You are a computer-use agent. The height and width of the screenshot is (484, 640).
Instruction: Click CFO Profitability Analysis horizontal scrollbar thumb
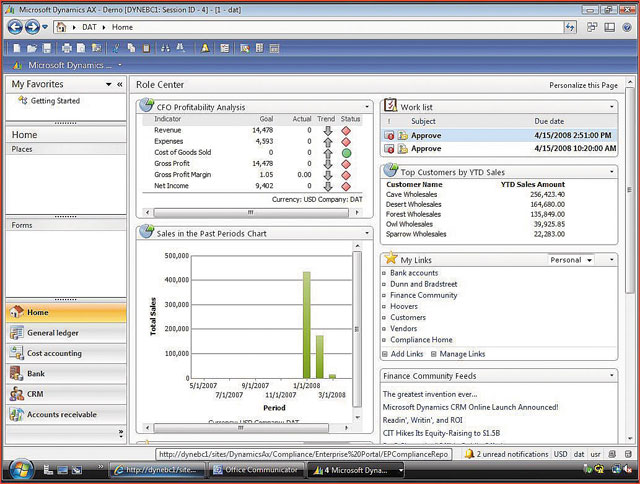point(251,213)
